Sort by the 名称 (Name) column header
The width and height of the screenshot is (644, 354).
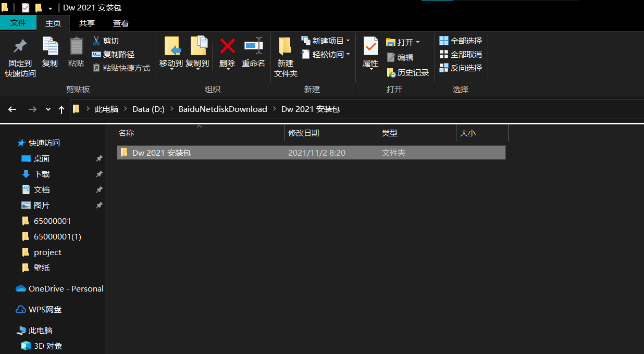click(199, 133)
